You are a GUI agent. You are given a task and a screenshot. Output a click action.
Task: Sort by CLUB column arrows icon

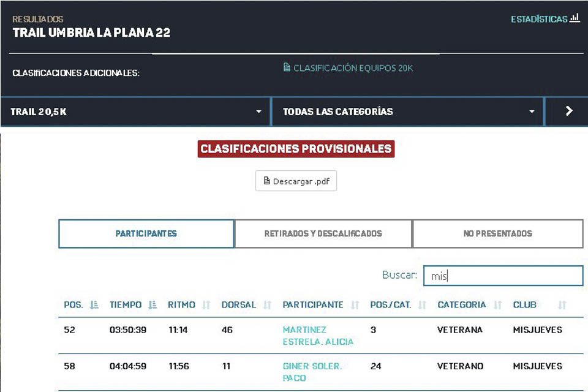tap(562, 305)
